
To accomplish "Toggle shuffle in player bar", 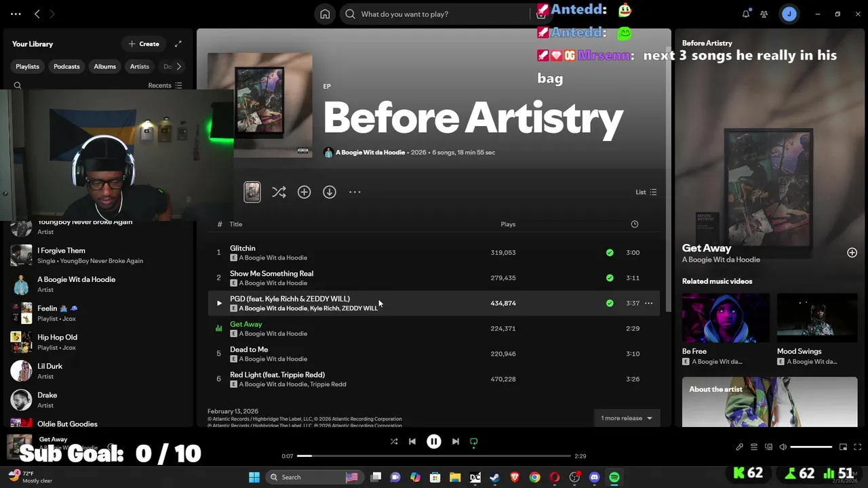I will click(394, 441).
